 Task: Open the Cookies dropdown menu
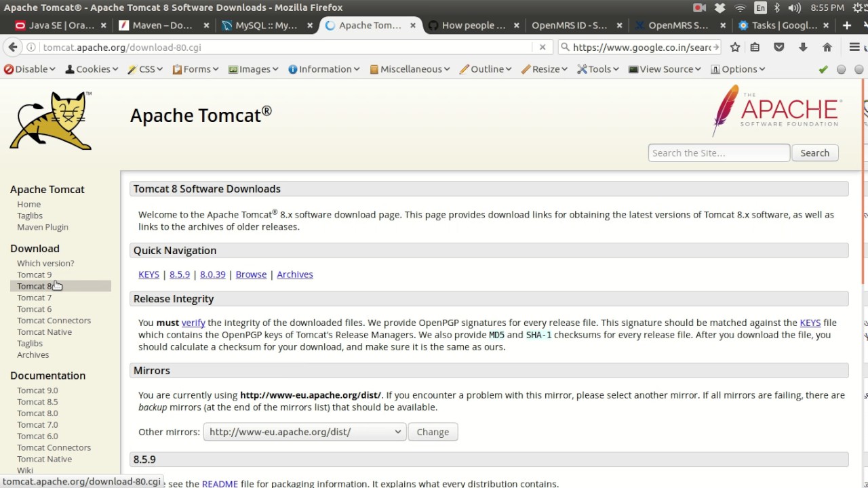point(92,69)
